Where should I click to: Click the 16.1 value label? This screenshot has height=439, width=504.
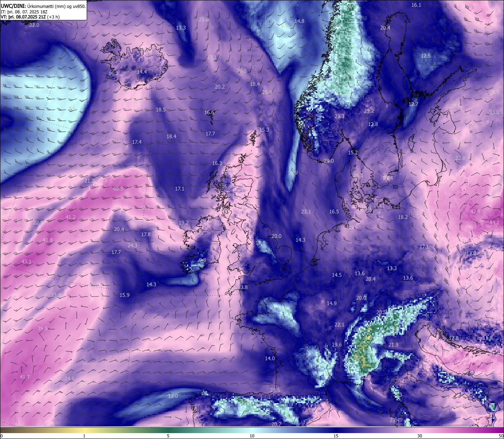pyautogui.click(x=416, y=5)
